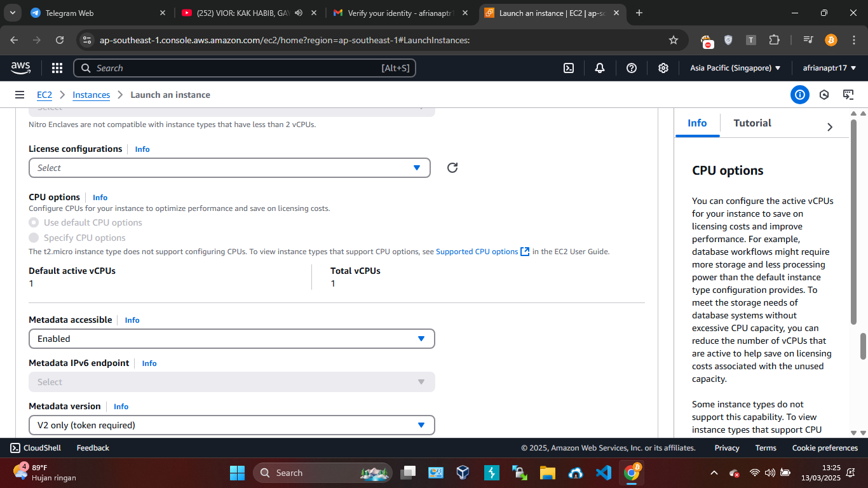Open the Metadata IPv6 endpoint dropdown
The height and width of the screenshot is (488, 868).
tap(232, 382)
